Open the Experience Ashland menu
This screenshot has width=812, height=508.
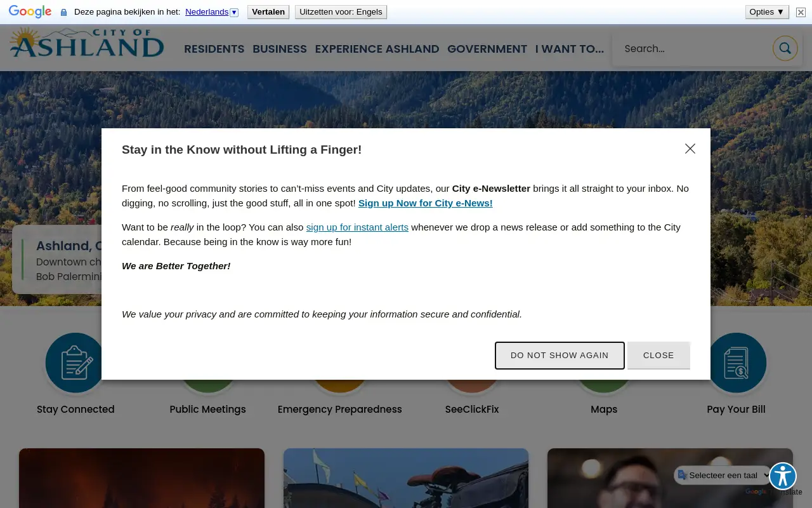coord(377,49)
